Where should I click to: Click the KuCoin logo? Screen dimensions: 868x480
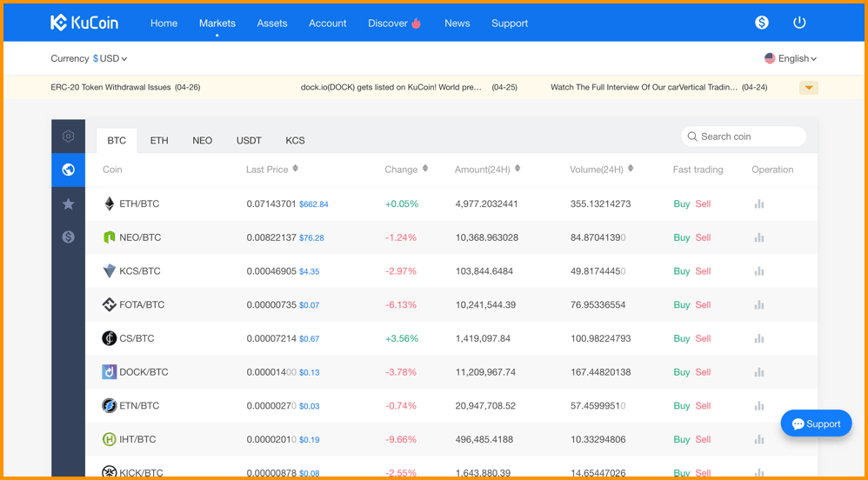(84, 23)
